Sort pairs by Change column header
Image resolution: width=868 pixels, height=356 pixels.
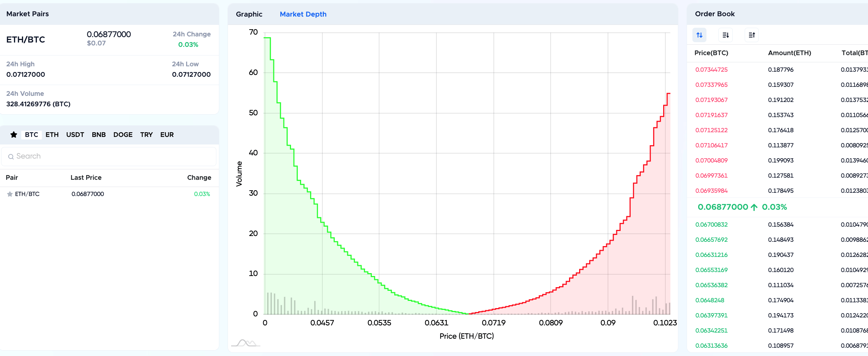[199, 178]
